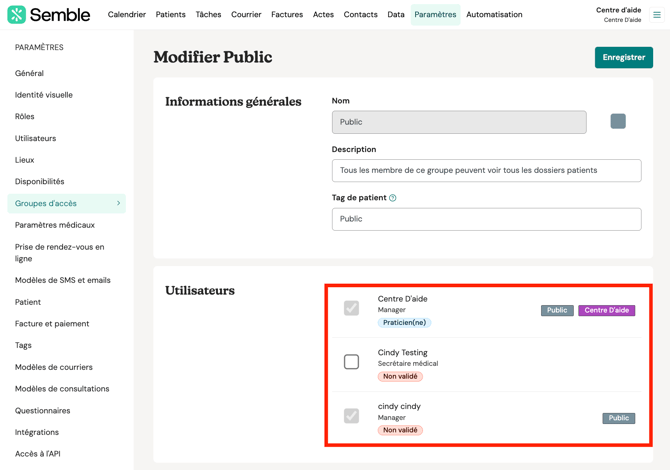
Task: Click the group color swatch
Action: pos(618,121)
